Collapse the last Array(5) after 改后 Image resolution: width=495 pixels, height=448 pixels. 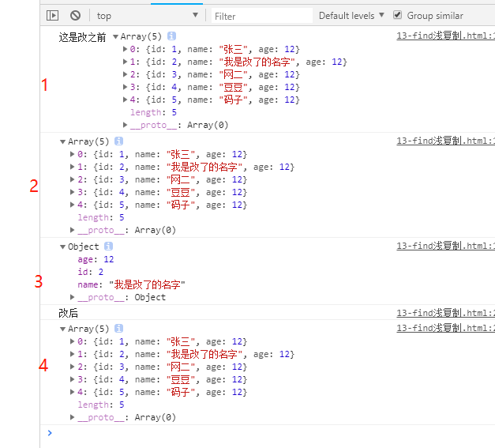click(x=63, y=329)
